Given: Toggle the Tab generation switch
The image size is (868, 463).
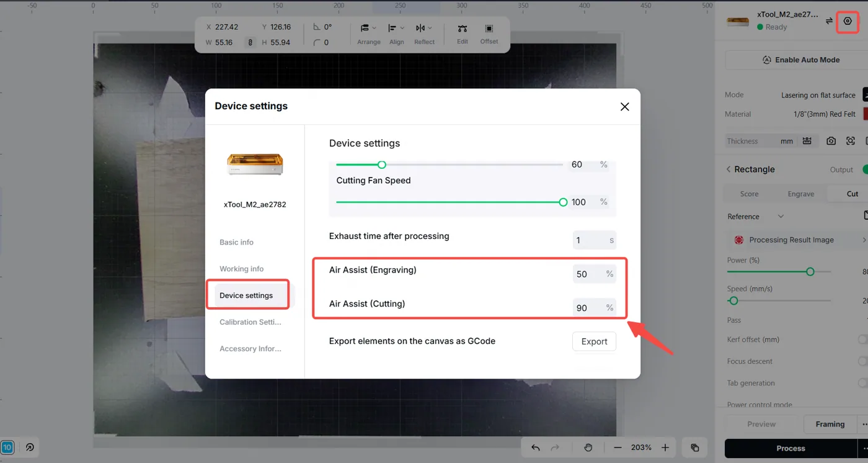Looking at the screenshot, I should pyautogui.click(x=862, y=383).
